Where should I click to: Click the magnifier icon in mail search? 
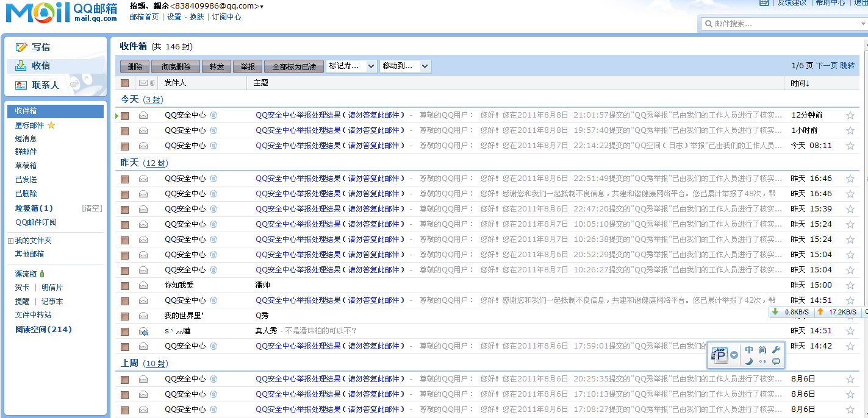[x=708, y=24]
